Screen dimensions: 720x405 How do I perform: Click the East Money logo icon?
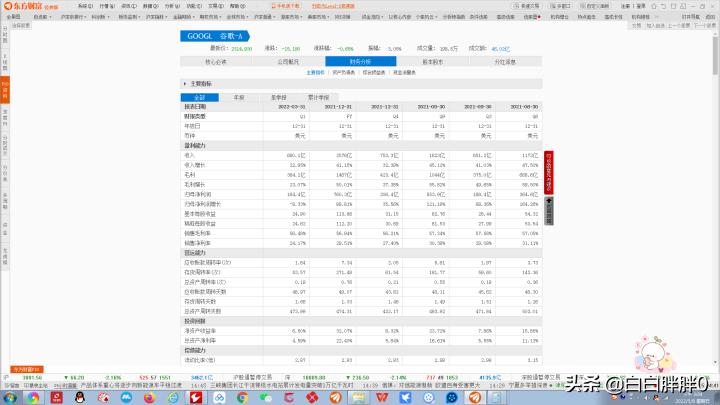pyautogui.click(x=8, y=6)
